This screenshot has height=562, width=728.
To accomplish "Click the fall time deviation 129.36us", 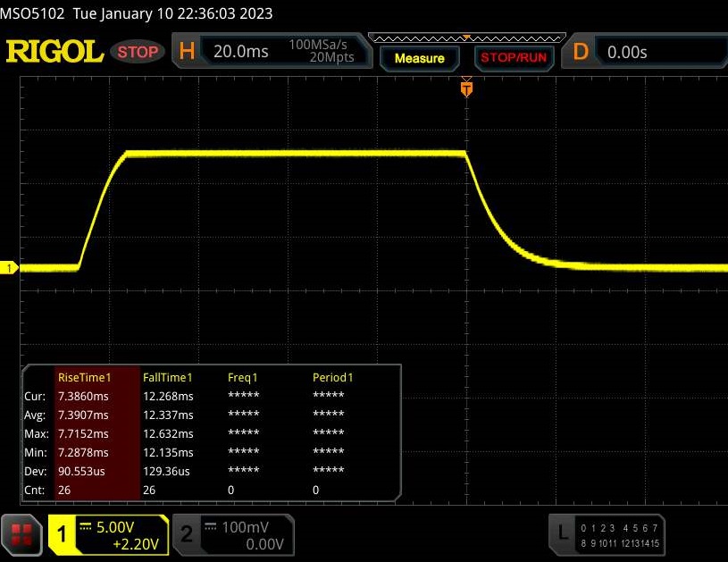I will (x=166, y=471).
